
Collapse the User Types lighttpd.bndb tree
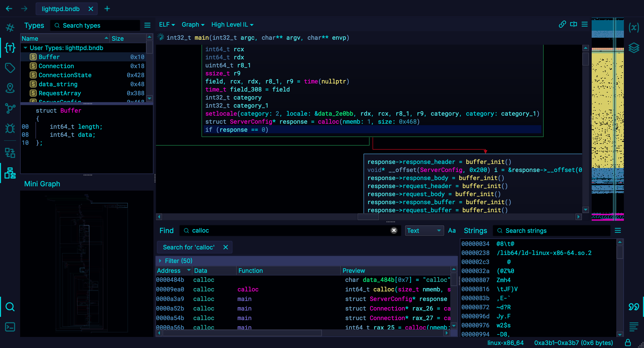(x=25, y=48)
